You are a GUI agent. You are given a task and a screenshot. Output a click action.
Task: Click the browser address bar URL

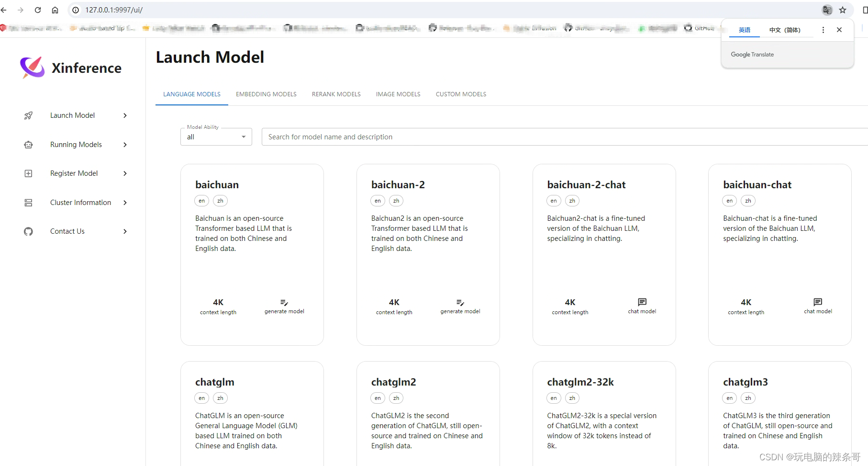(114, 10)
